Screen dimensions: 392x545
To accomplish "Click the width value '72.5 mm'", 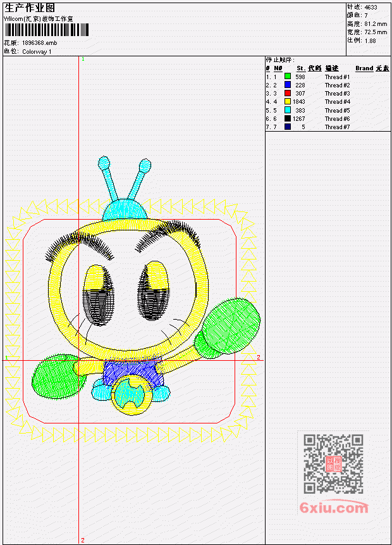I will (376, 32).
